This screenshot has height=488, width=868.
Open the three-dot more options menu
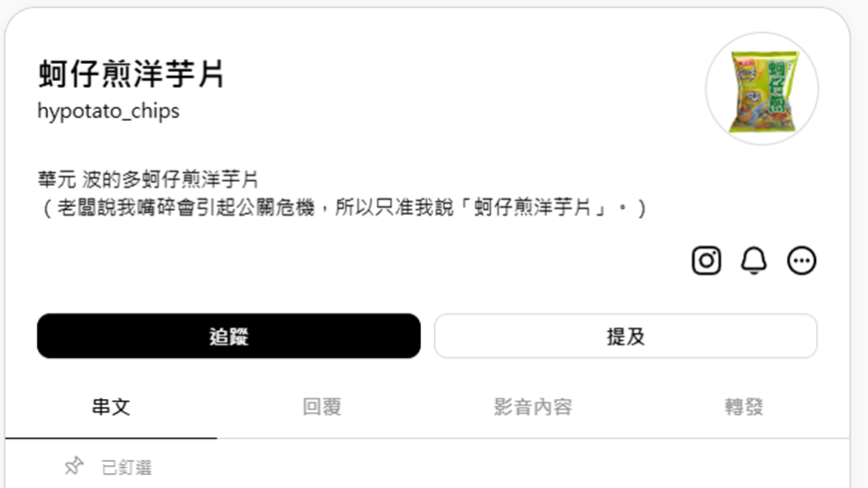pyautogui.click(x=801, y=260)
